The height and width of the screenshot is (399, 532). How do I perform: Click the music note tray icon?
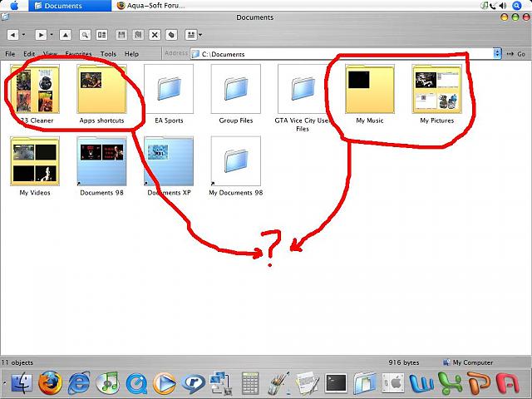pos(484,6)
